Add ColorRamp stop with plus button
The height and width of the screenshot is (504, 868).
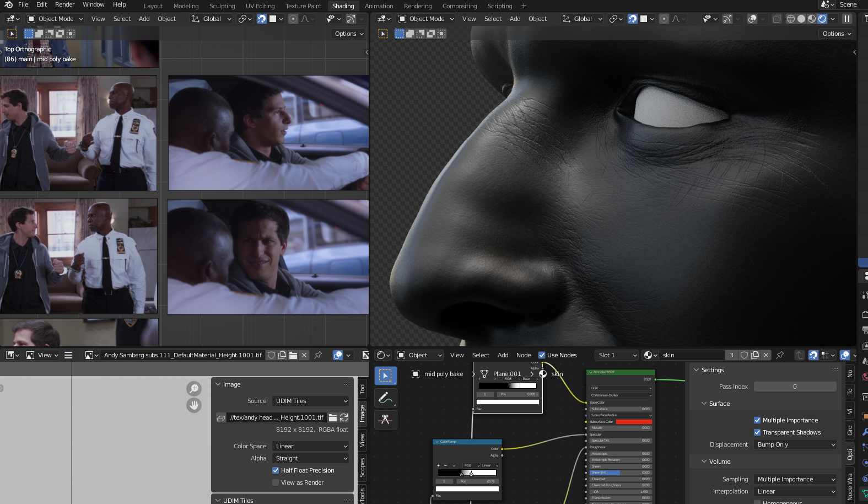click(438, 465)
